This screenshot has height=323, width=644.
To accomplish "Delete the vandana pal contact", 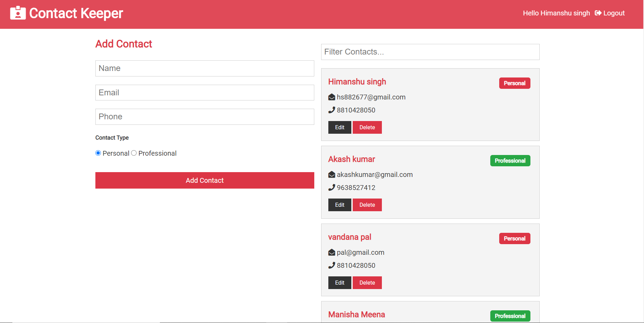I will 367,283.
